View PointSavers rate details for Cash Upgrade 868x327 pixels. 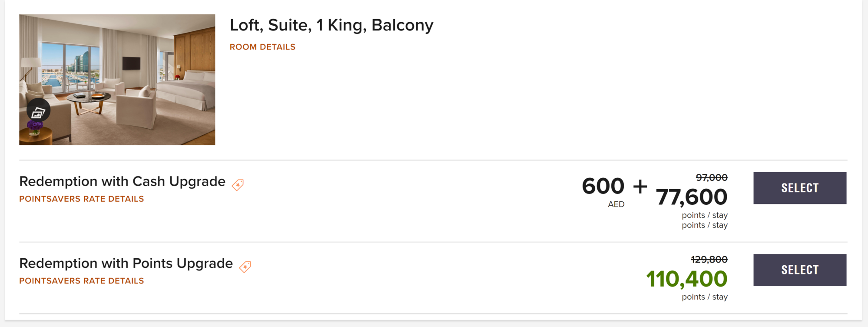click(81, 199)
